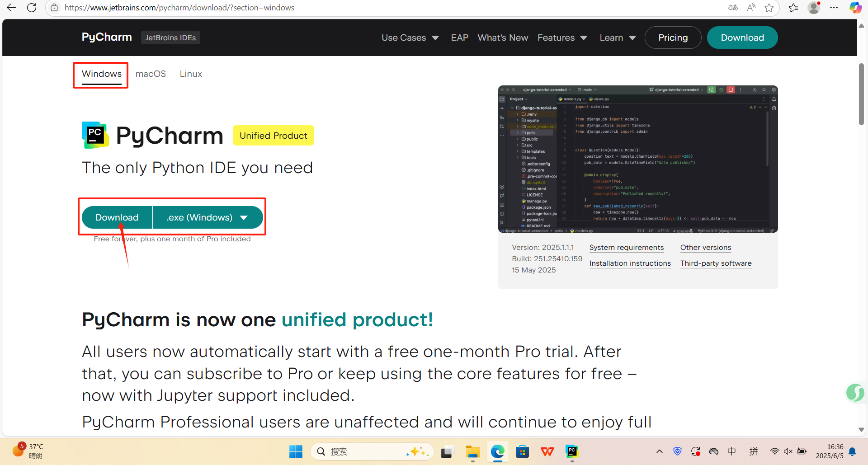Open browser settings and more menu
Viewport: 868px width, 465px height.
[x=834, y=8]
